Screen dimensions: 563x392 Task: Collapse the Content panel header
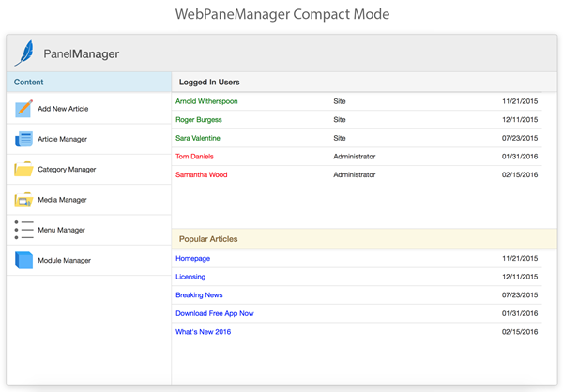(88, 83)
